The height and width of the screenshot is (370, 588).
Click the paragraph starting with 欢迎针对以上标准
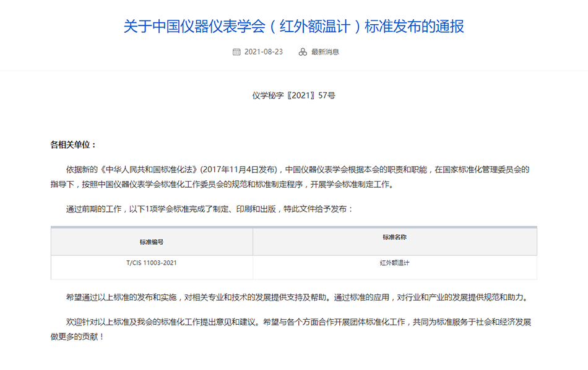(x=297, y=322)
